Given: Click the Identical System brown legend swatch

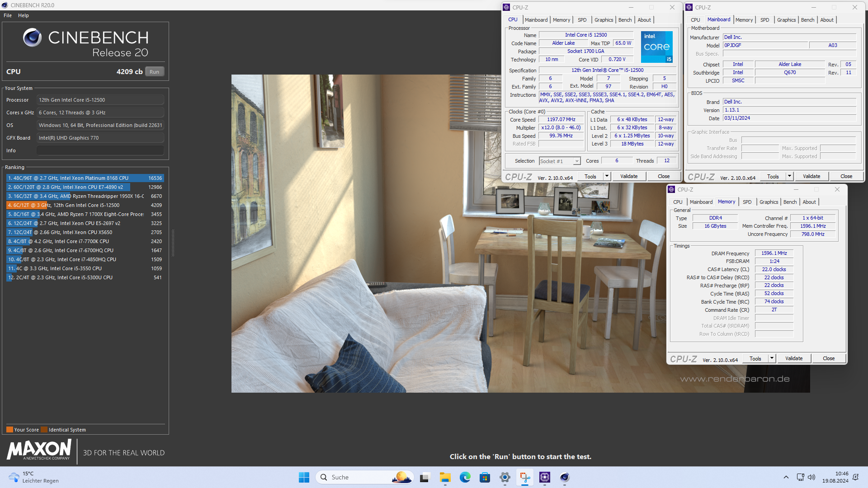Looking at the screenshot, I should click(44, 430).
